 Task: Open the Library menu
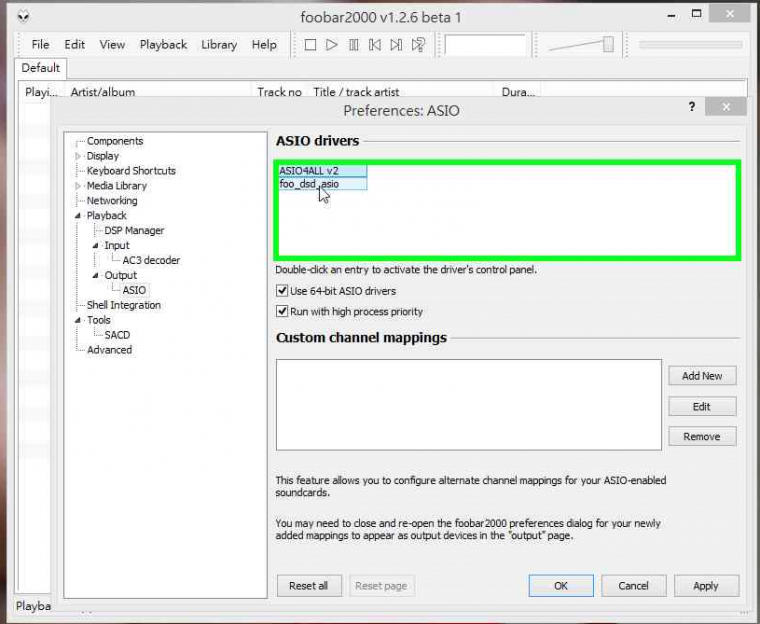tap(219, 45)
